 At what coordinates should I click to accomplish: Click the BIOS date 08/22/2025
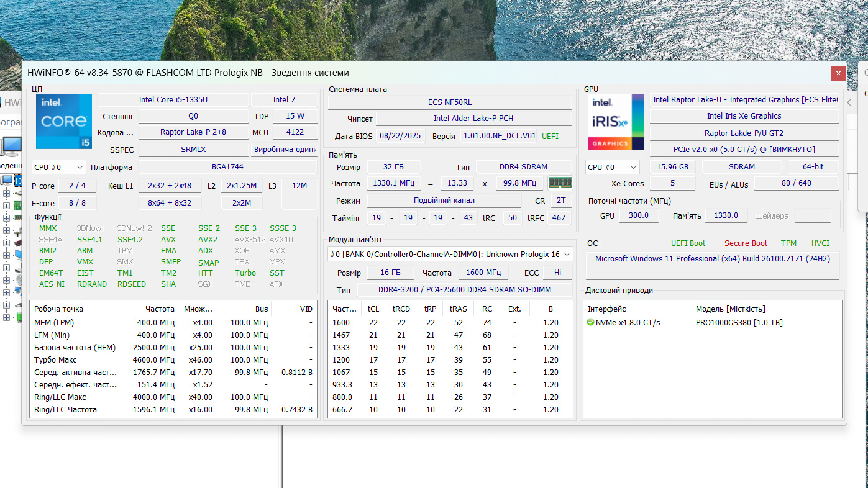pyautogui.click(x=400, y=136)
